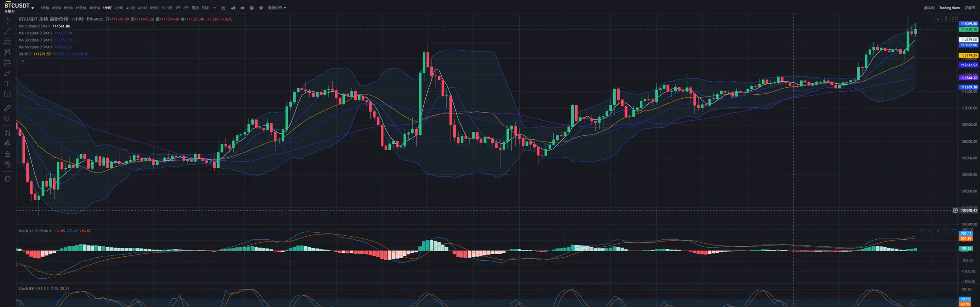
Task: Click the down-arrow icon above price scale
Action: tap(938, 19)
